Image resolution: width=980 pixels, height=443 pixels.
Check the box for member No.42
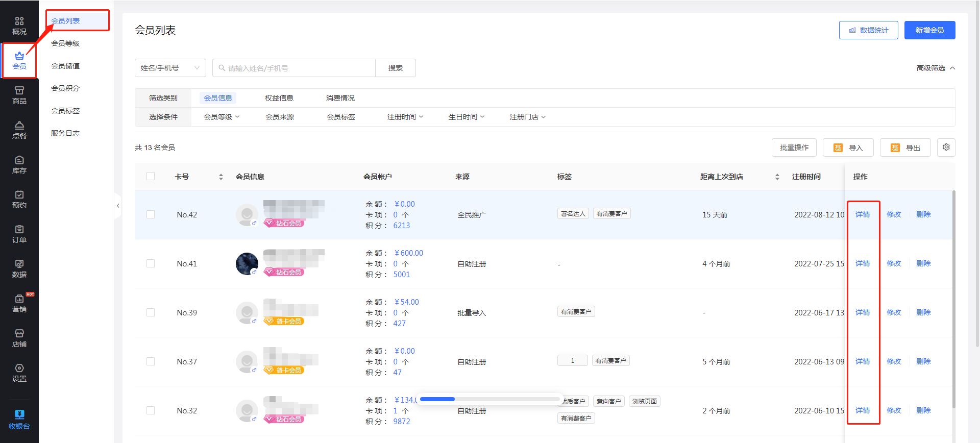(x=151, y=214)
